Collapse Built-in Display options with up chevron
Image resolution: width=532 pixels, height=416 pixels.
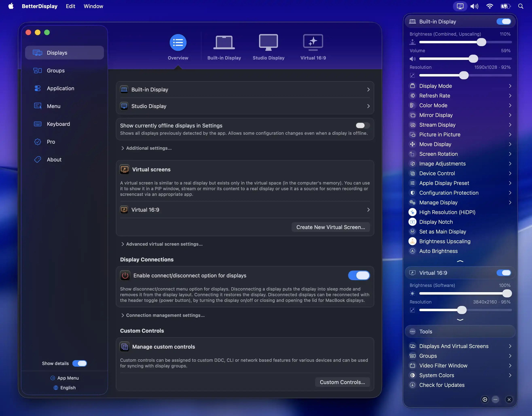click(x=460, y=261)
